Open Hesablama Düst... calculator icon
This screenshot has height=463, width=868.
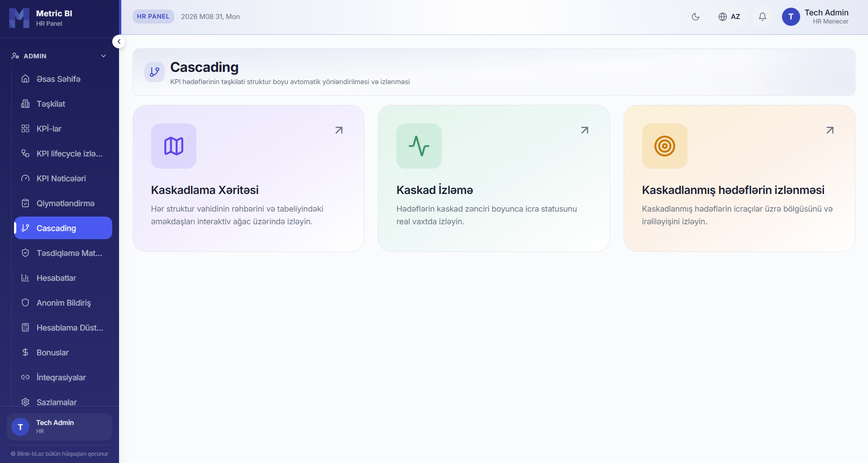[25, 327]
